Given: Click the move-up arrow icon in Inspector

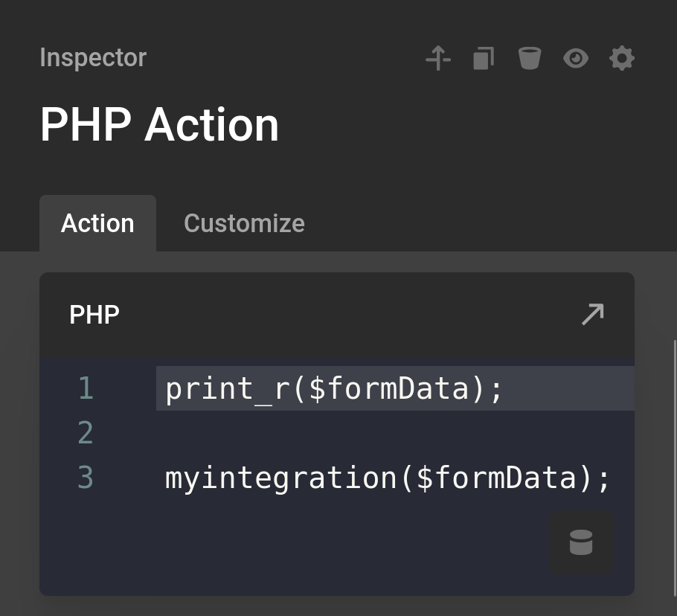Looking at the screenshot, I should [x=437, y=57].
